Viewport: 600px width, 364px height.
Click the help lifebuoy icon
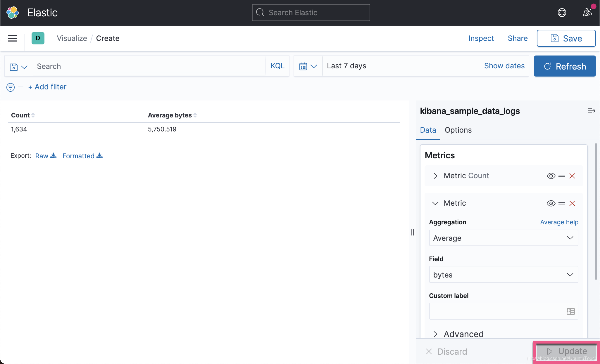[562, 13]
